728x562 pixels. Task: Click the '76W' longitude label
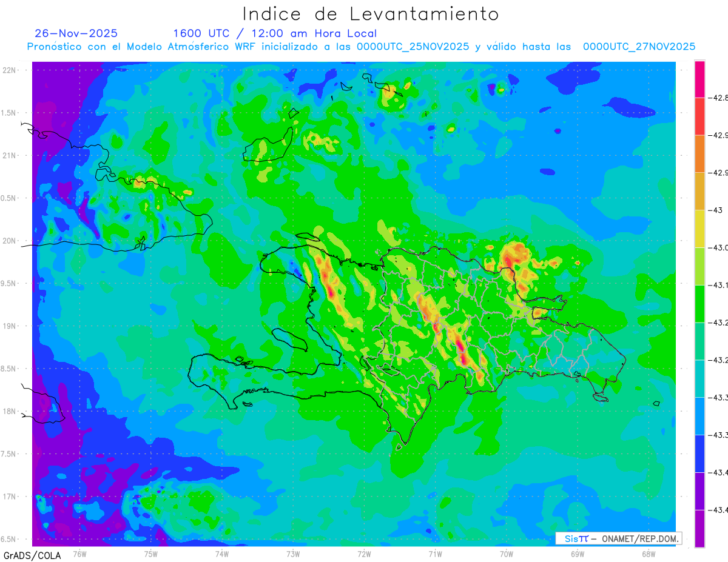(79, 554)
